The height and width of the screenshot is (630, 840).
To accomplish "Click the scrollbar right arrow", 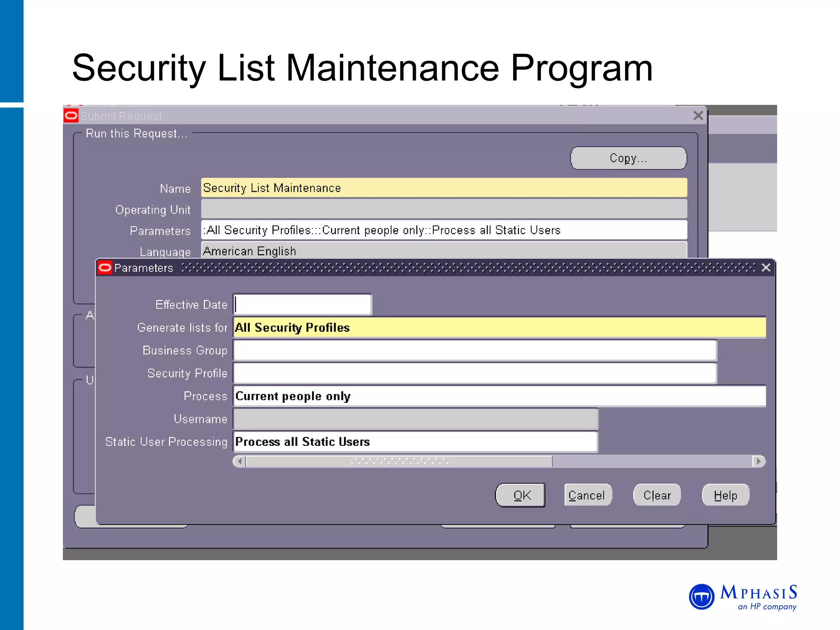I will coord(759,461).
